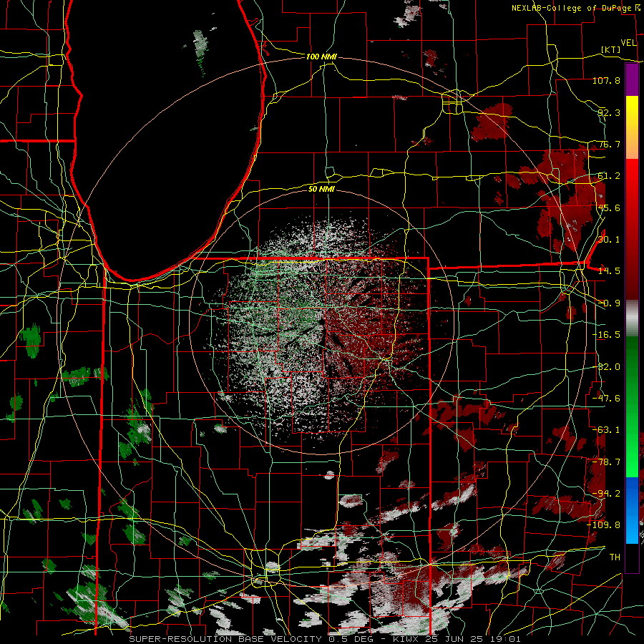
Task: Select the -32.0 scale value
Action: click(606, 367)
